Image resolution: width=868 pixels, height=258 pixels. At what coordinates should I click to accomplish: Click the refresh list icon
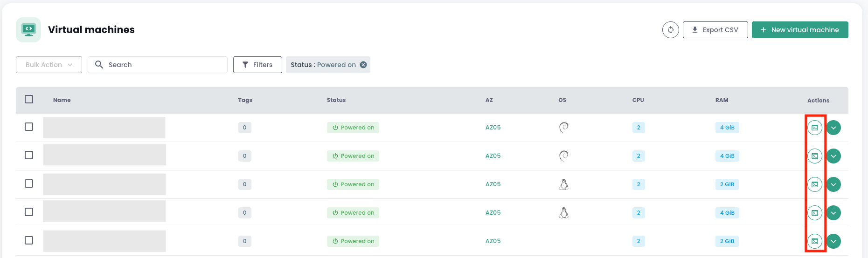click(x=670, y=30)
